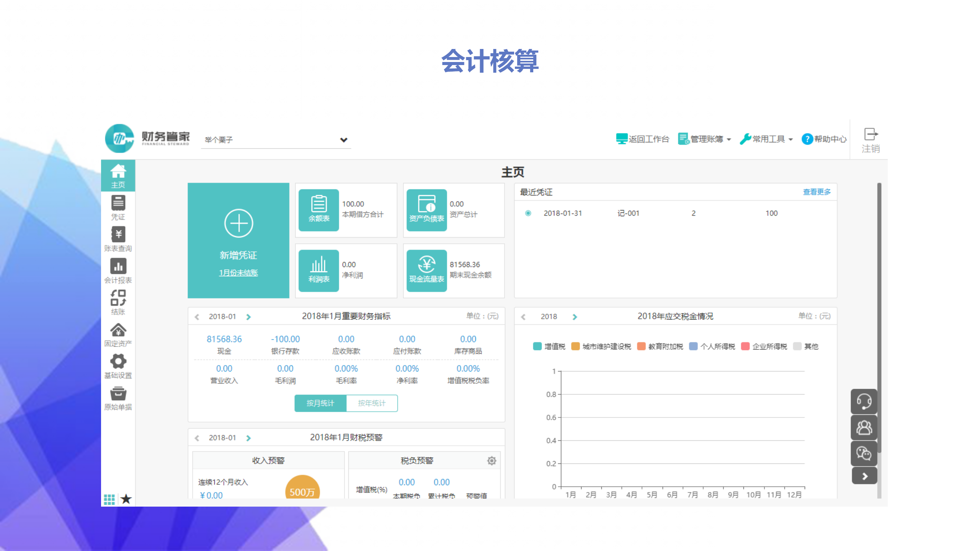Screen dimensions: 980x551
Task: Open the 凭证 voucher sidebar icon
Action: (x=118, y=207)
